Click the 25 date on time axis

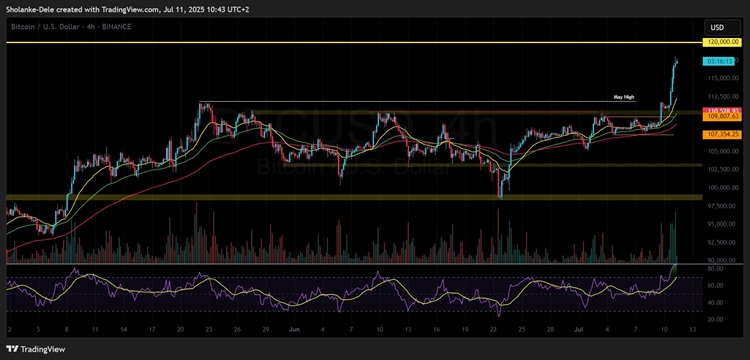click(x=522, y=330)
